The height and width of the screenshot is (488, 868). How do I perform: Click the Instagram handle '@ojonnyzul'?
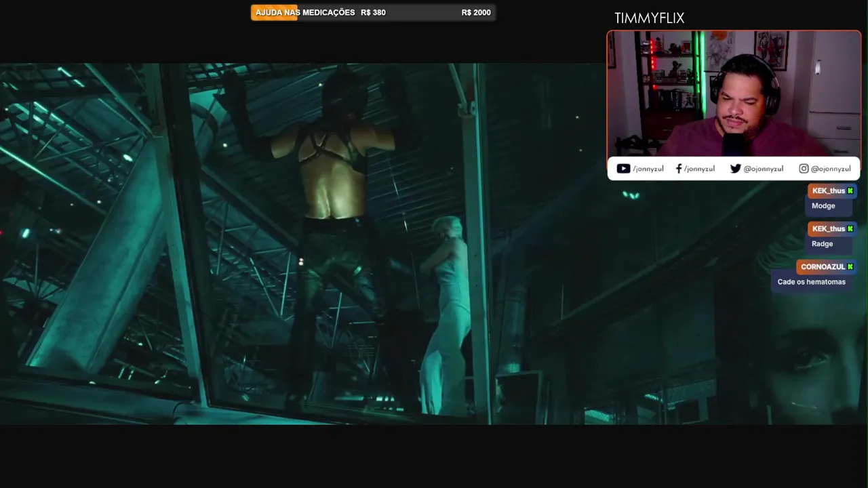pos(831,169)
